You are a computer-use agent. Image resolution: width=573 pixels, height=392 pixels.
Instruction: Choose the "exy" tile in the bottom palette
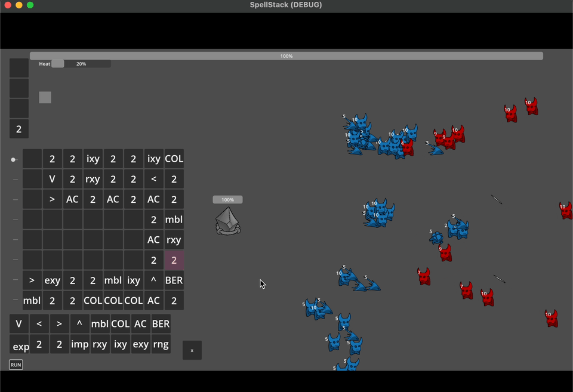(140, 344)
